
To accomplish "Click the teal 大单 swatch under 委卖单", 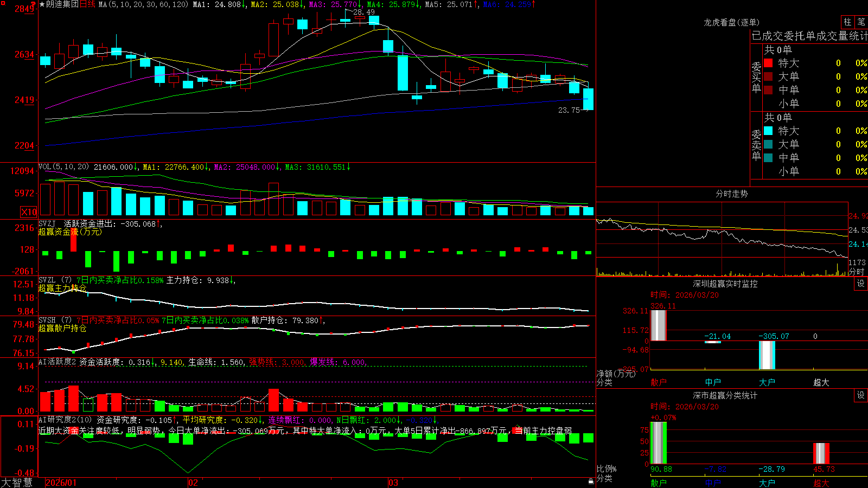I will point(768,144).
